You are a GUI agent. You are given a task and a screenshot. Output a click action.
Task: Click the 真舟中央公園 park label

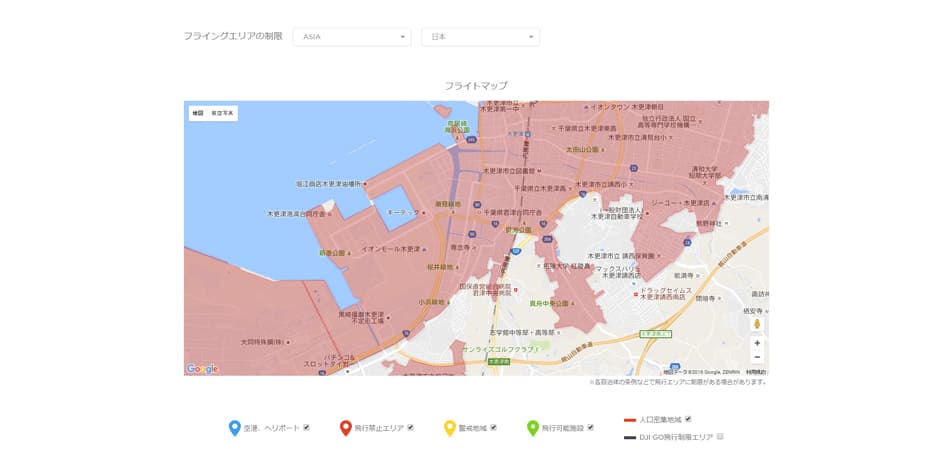[x=549, y=303]
